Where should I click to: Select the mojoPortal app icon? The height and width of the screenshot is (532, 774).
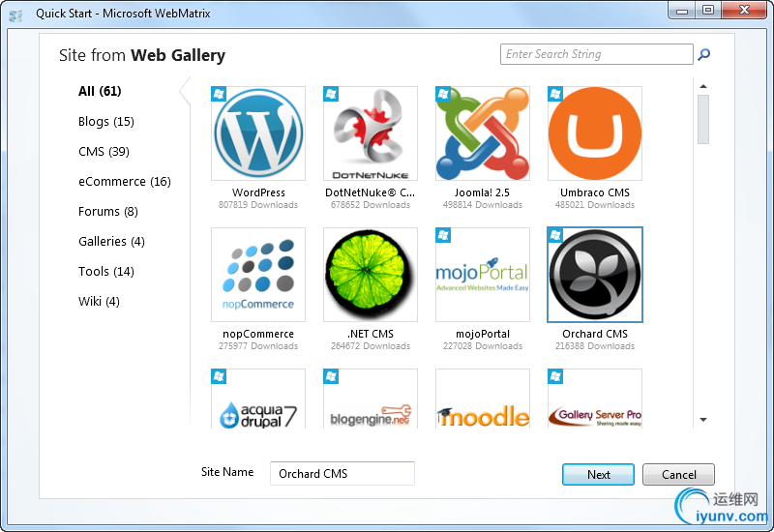[x=482, y=275]
